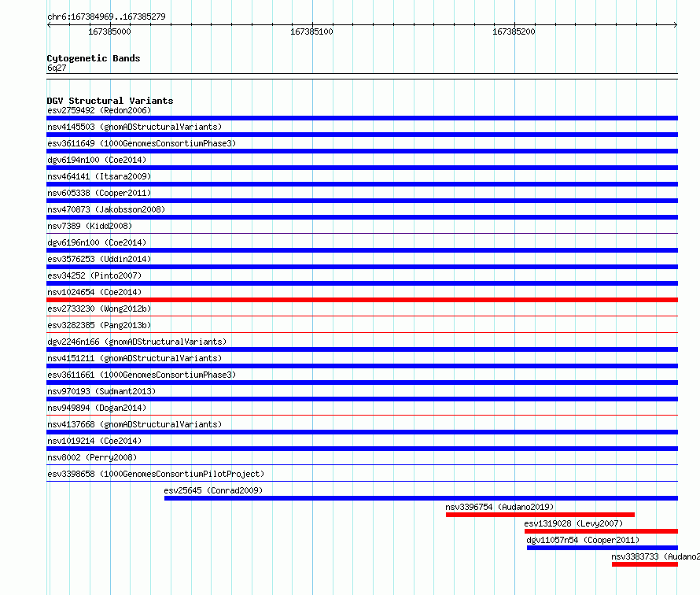Click the chr6:167384969..167385279 region label
700x595 pixels.
coord(106,17)
